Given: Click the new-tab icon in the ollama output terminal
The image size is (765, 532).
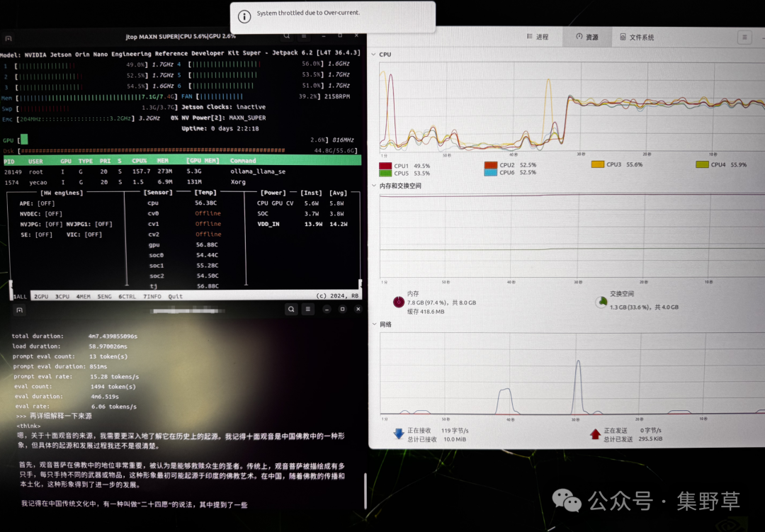Looking at the screenshot, I should pos(20,310).
